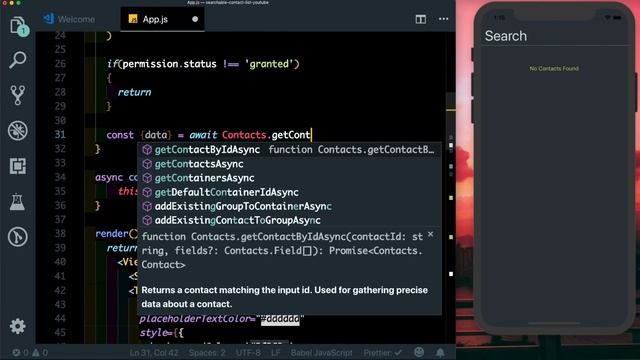
Task: Open Source Control view in activity bar
Action: point(18,95)
